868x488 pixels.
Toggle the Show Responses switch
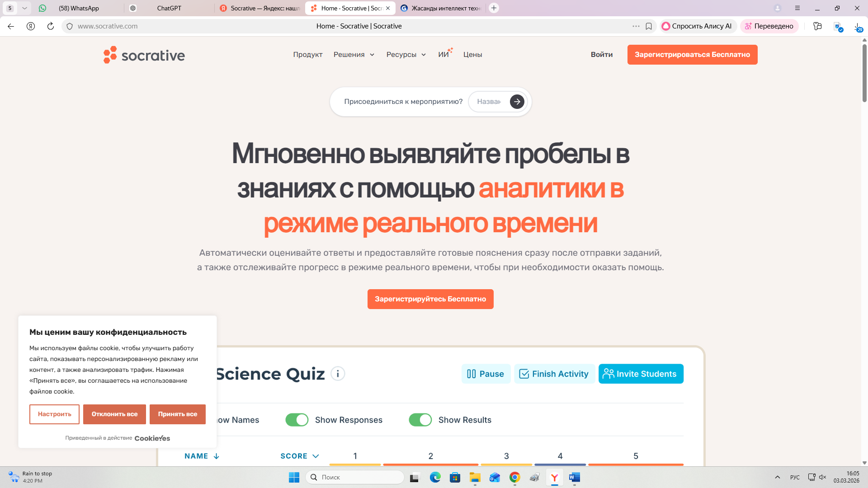click(297, 420)
